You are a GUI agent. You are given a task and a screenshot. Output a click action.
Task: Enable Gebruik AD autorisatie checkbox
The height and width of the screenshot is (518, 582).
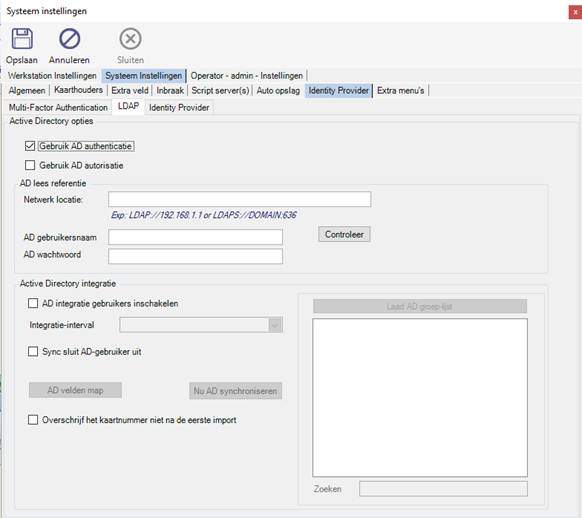tap(30, 165)
